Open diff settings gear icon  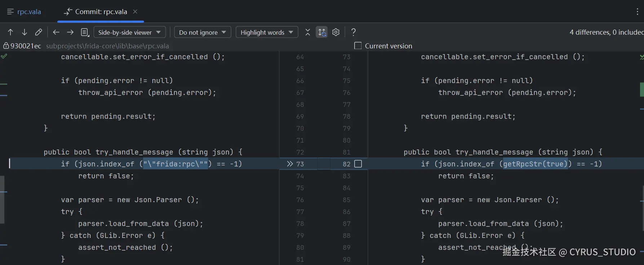336,32
